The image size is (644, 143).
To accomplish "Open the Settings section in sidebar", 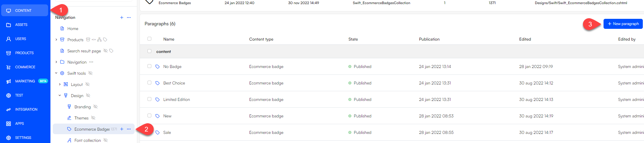I will click(x=23, y=138).
